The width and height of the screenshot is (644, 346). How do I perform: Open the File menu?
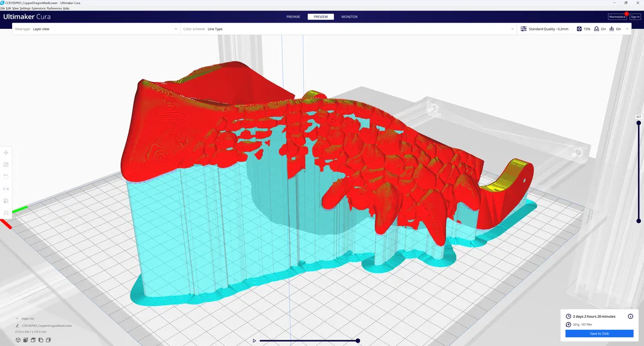(2, 8)
